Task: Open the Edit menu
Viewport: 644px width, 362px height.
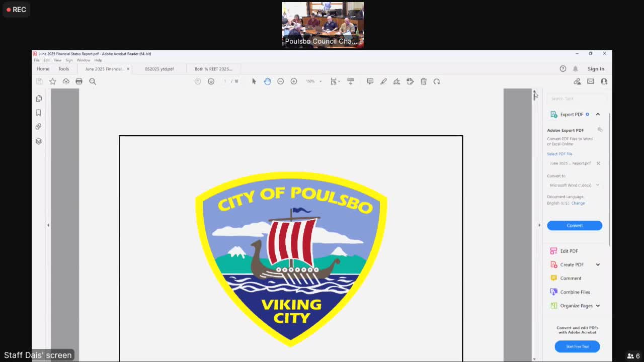Action: point(46,60)
